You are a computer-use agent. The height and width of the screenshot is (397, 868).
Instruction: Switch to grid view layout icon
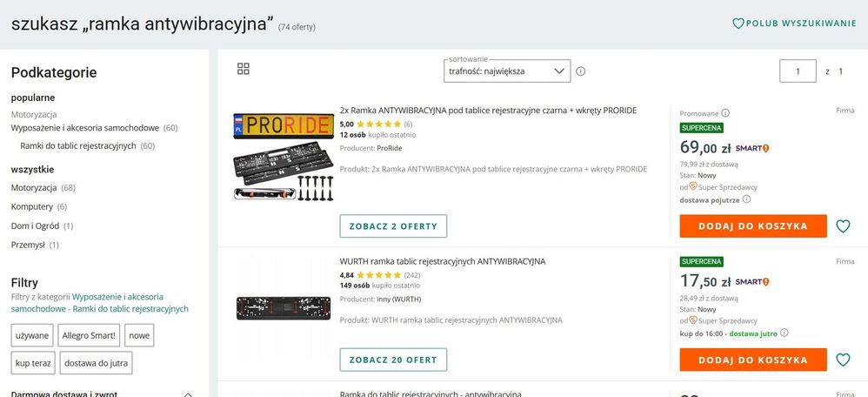[244, 69]
